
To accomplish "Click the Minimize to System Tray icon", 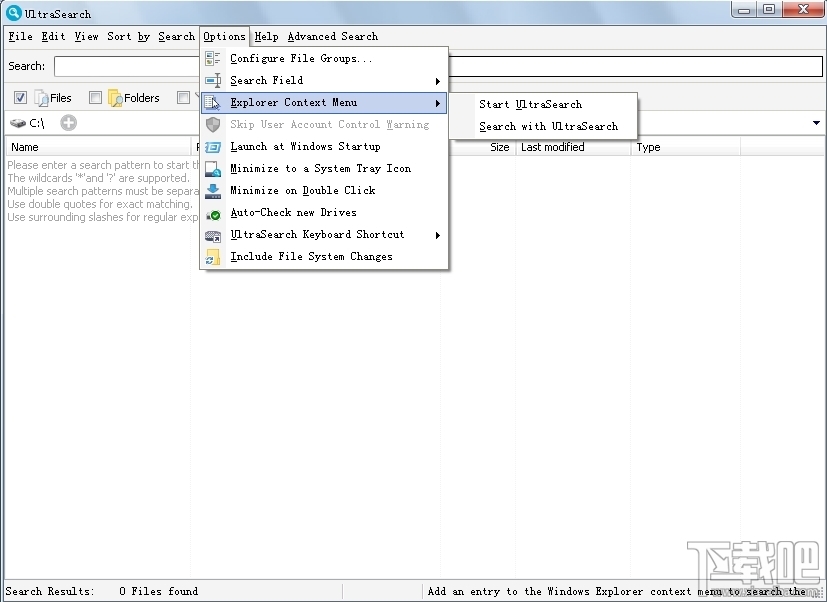I will click(213, 169).
